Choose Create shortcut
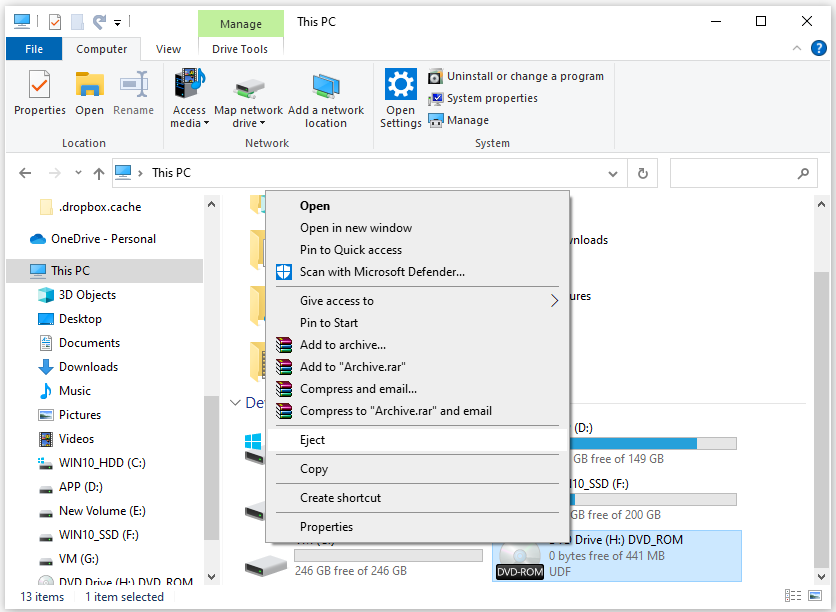This screenshot has width=836, height=612. coord(417,498)
